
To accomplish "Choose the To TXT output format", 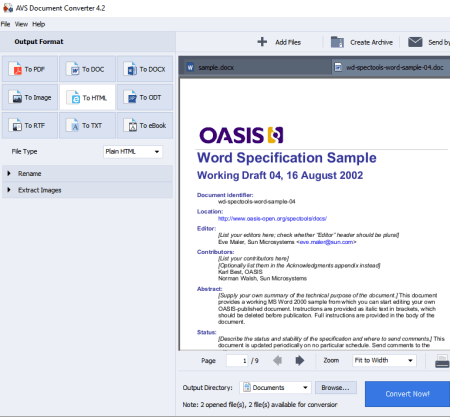I will (x=87, y=126).
